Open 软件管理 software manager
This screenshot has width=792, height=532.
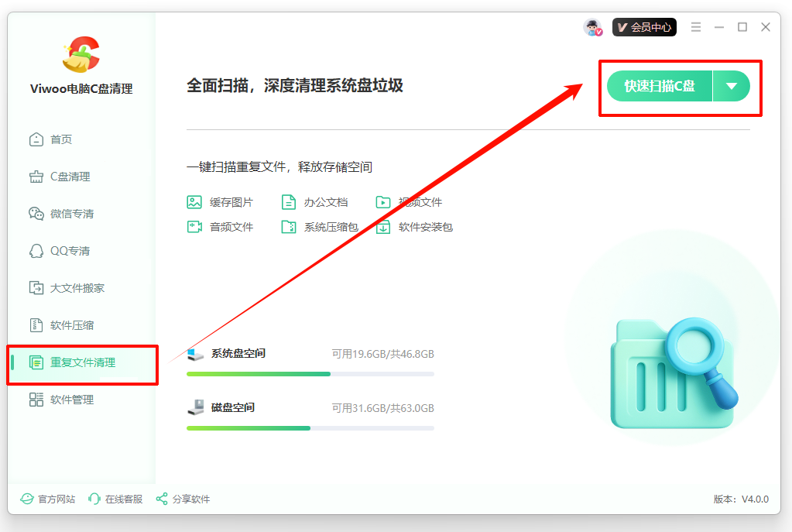pyautogui.click(x=71, y=400)
